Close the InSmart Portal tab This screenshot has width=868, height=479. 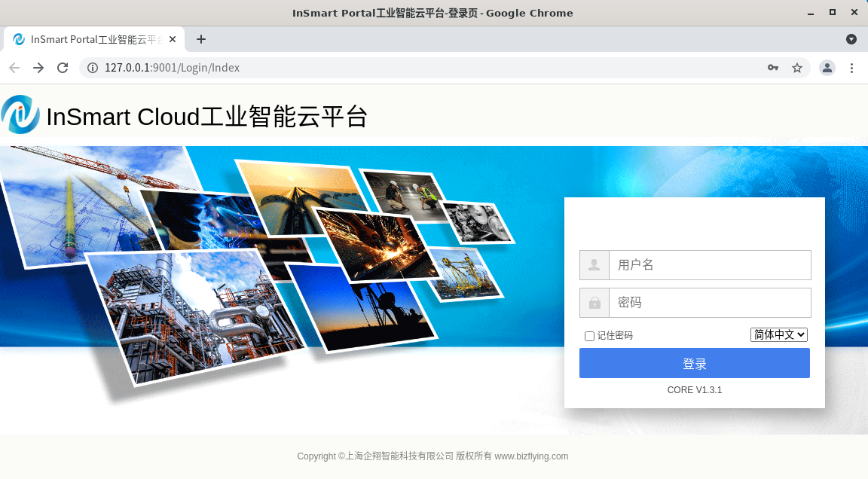(x=172, y=39)
